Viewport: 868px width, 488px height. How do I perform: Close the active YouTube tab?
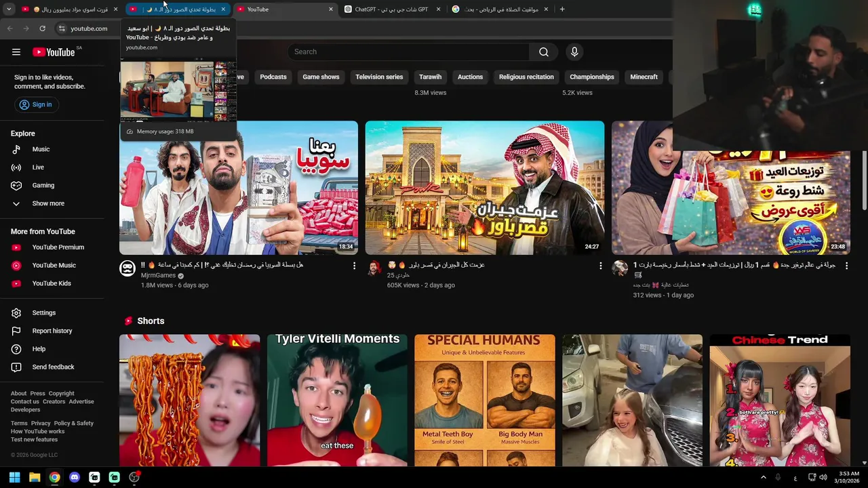click(x=331, y=9)
